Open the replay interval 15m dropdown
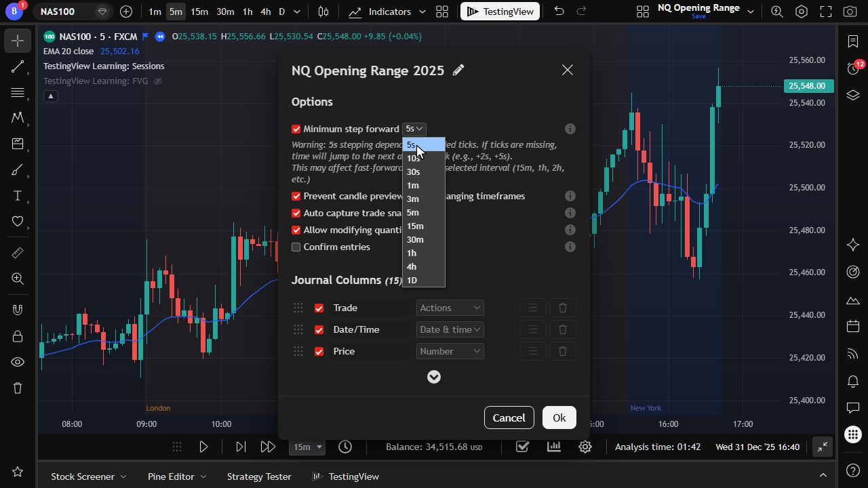The image size is (868, 488). click(x=307, y=447)
